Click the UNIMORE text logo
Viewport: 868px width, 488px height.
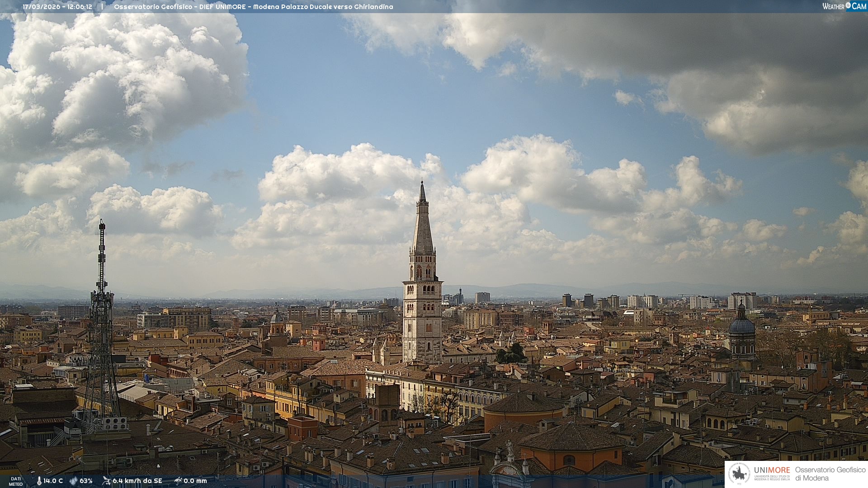772,470
